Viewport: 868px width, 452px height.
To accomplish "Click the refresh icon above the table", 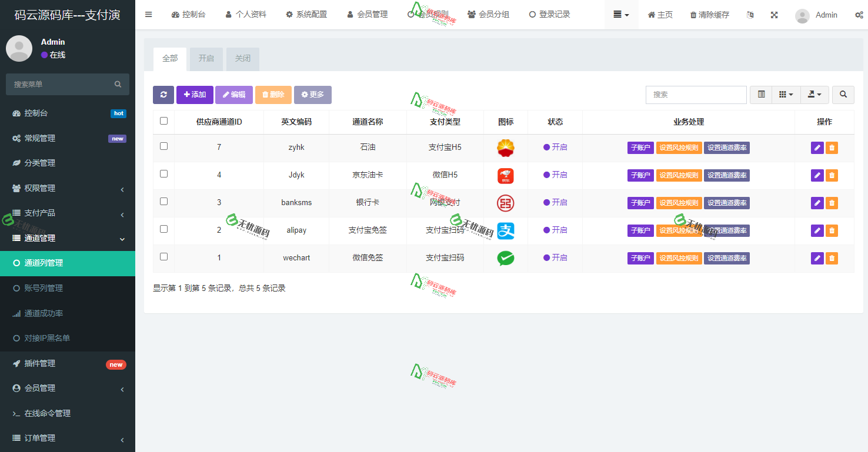I will point(163,95).
